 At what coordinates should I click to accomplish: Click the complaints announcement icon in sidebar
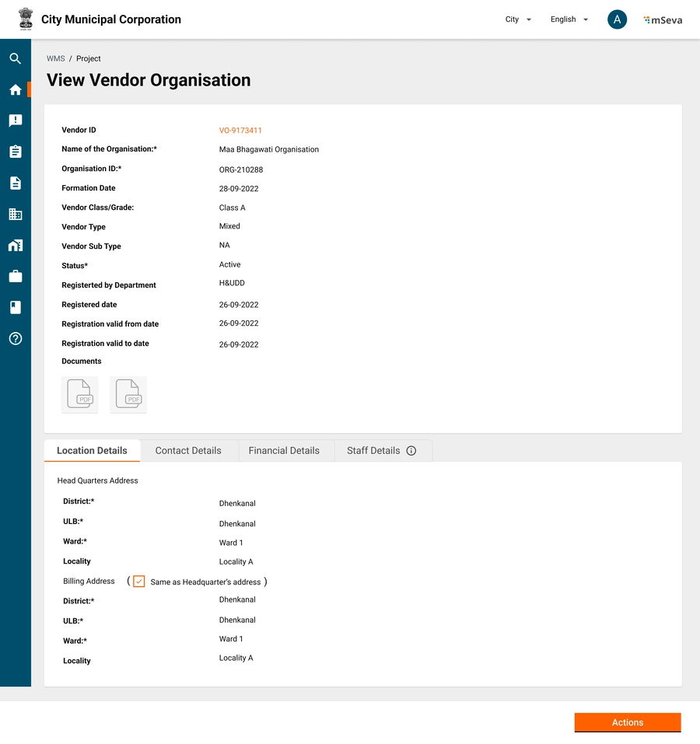pos(15,121)
